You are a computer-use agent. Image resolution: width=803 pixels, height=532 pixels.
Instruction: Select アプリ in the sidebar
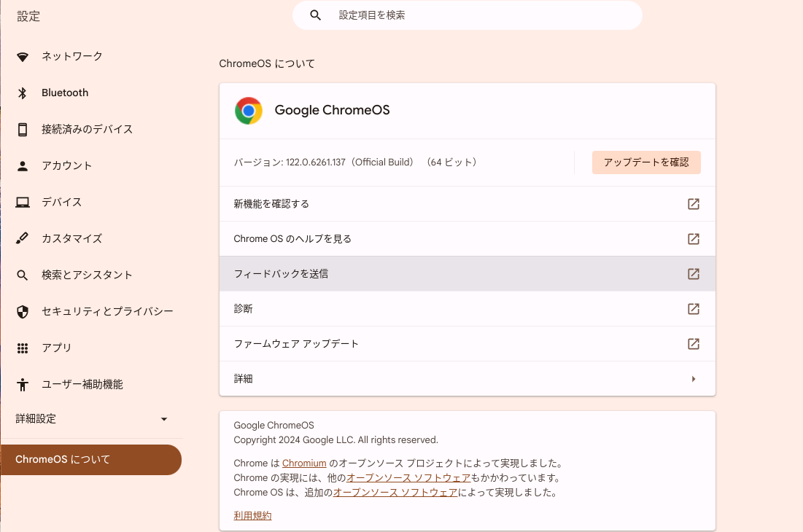pos(57,348)
